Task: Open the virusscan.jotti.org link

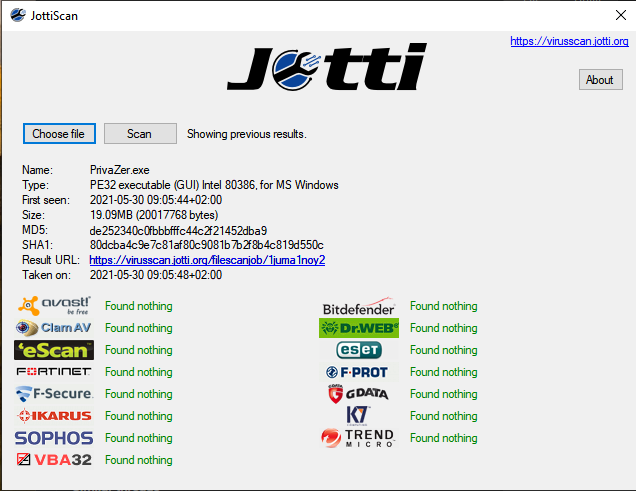Action: pyautogui.click(x=569, y=41)
